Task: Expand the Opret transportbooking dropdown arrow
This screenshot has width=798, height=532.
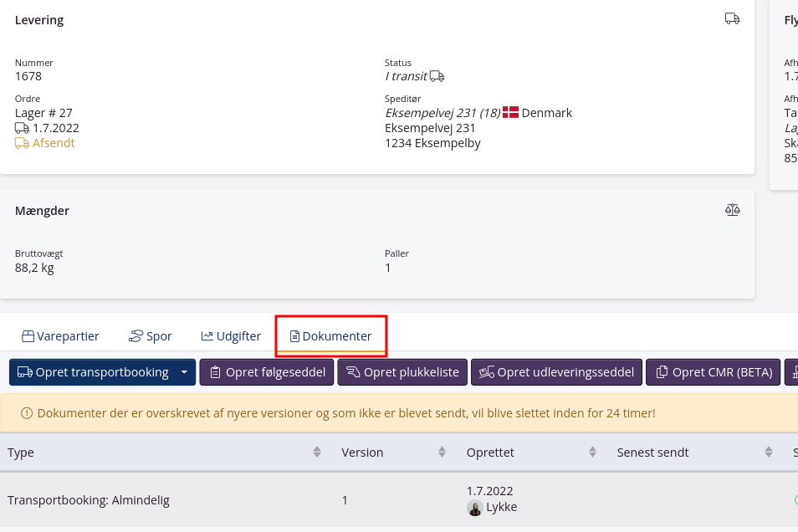Action: 184,372
